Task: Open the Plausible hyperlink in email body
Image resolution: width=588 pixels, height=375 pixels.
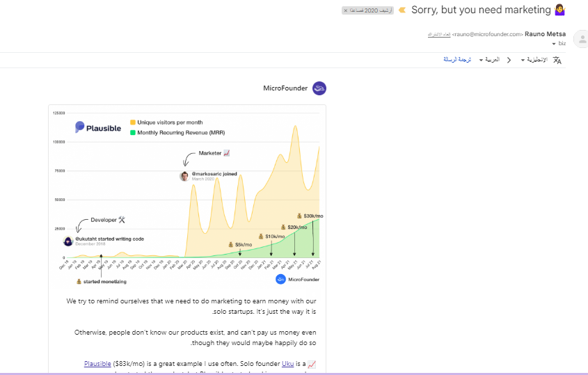Action: coord(97,364)
